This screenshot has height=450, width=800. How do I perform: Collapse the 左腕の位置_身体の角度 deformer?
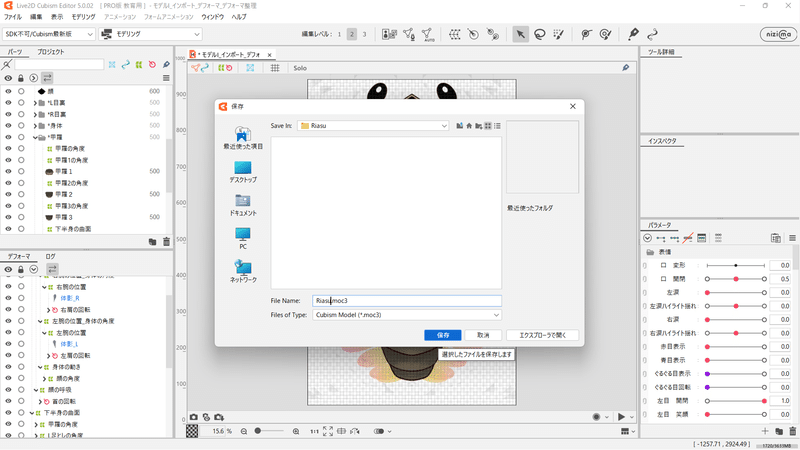40,321
